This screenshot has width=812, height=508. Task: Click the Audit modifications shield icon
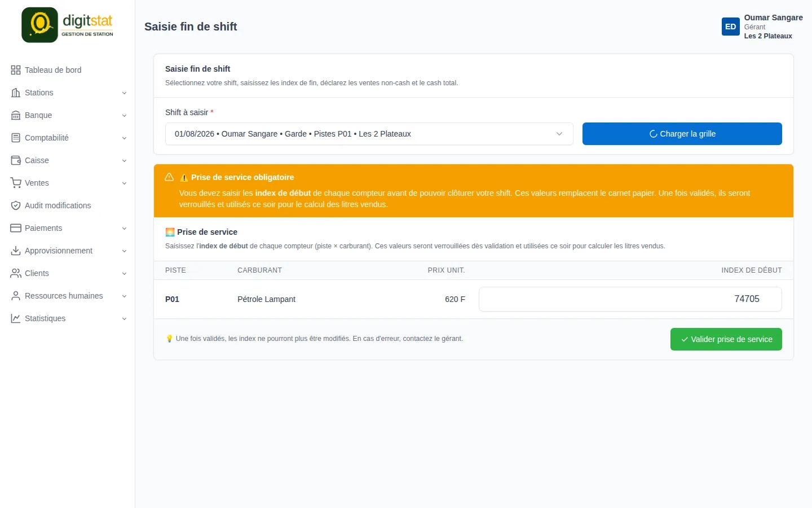(x=16, y=205)
